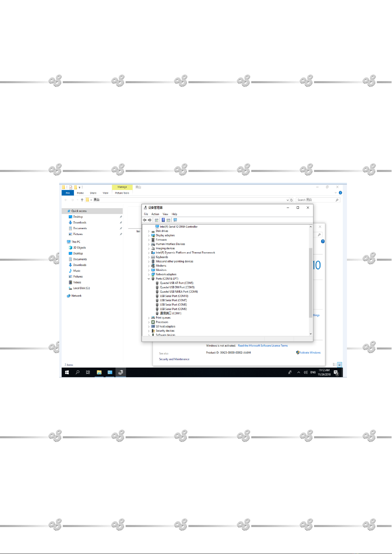The width and height of the screenshot is (392, 554).
Task: Click the ENG language indicator in taskbar
Action: (x=313, y=372)
